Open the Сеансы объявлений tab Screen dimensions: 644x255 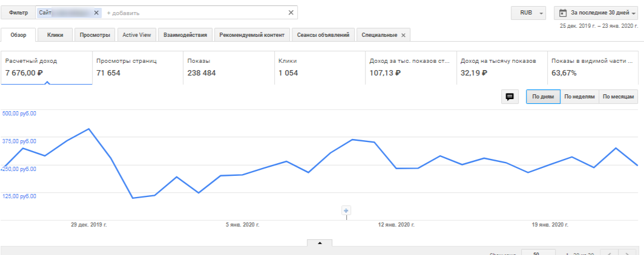point(323,35)
